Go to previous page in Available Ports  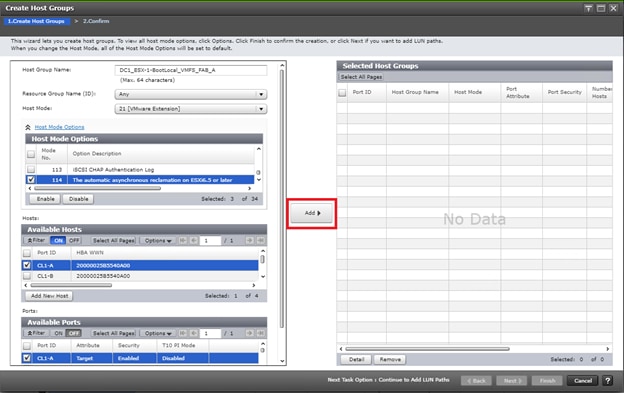point(193,333)
